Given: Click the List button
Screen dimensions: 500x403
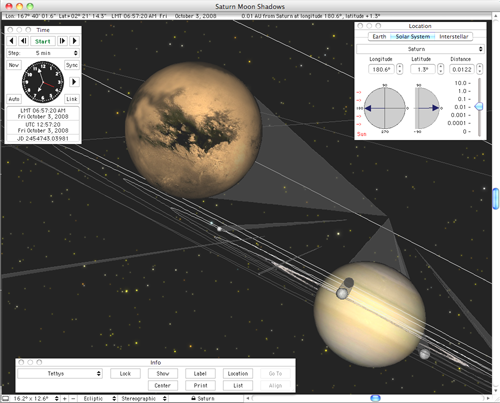Looking at the screenshot, I should point(238,385).
